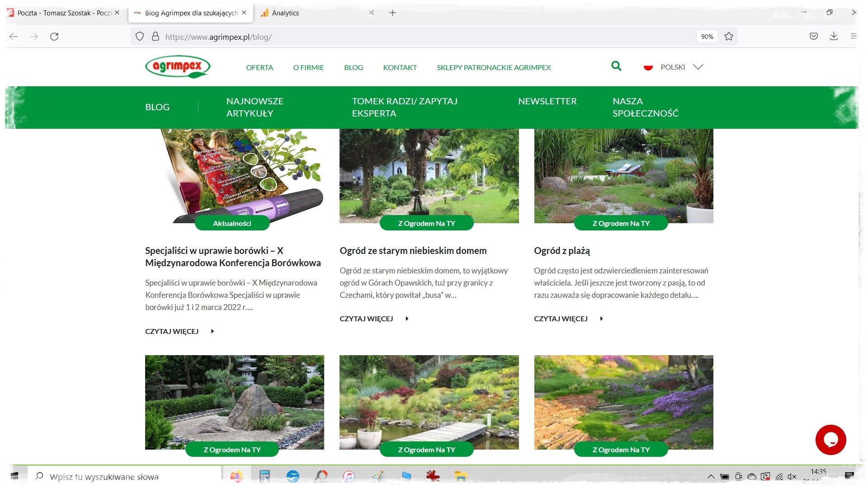The height and width of the screenshot is (488, 868).
Task: Click the Save to Pocket icon
Action: pos(813,37)
